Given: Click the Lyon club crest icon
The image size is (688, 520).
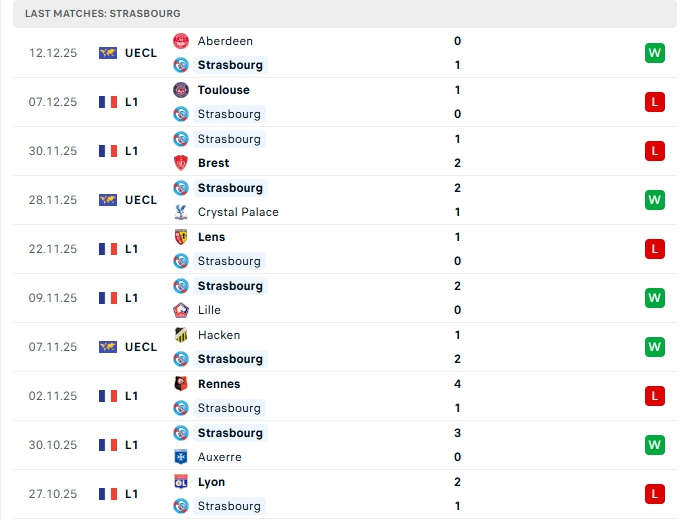Looking at the screenshot, I should [x=181, y=482].
